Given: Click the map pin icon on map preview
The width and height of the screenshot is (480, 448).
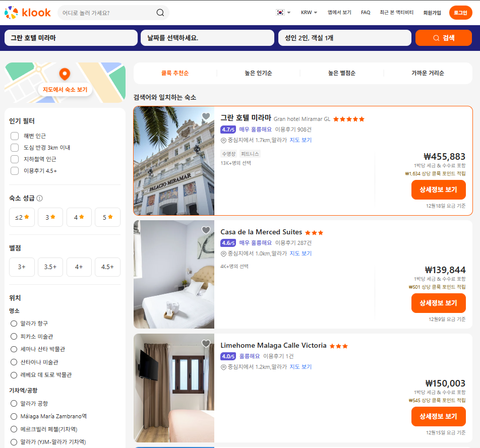Looking at the screenshot, I should click(x=65, y=74).
